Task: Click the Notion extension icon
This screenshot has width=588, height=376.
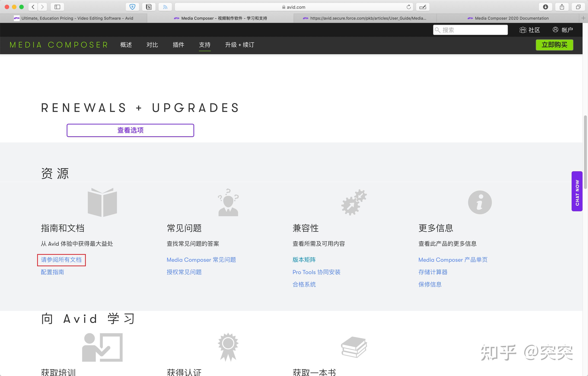Action: click(149, 7)
